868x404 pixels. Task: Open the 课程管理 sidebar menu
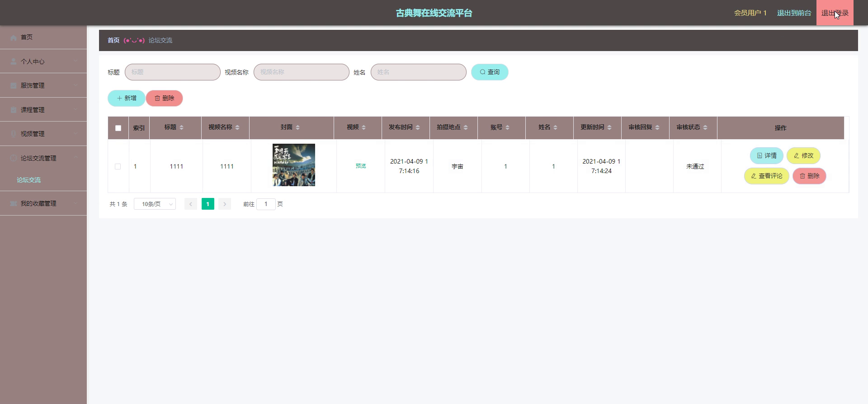coord(43,110)
